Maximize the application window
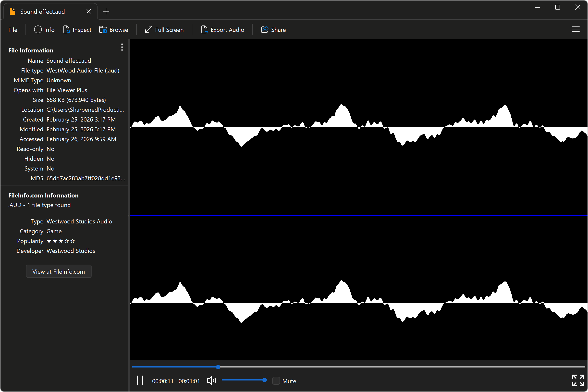This screenshot has height=392, width=588. click(558, 7)
